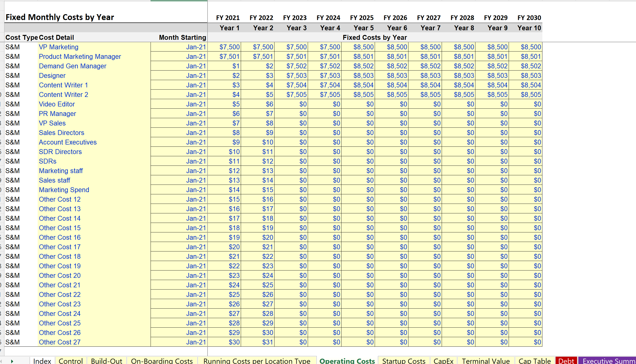Click the Account Executives cell
636x364 pixels.
(x=94, y=142)
